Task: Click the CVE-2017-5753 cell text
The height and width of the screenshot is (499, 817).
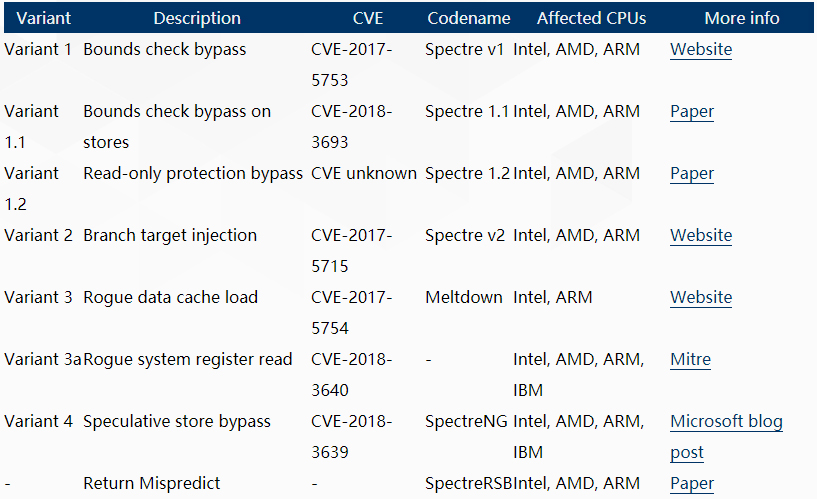Action: (x=352, y=65)
